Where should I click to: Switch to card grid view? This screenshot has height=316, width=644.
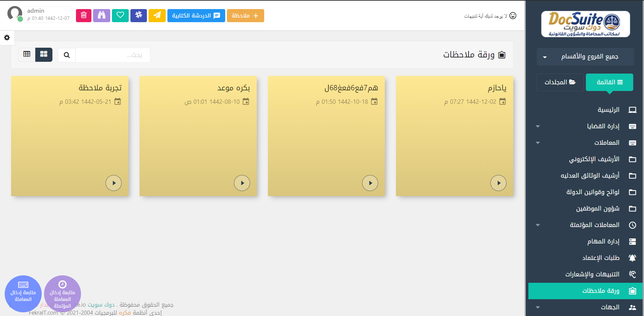(44, 54)
